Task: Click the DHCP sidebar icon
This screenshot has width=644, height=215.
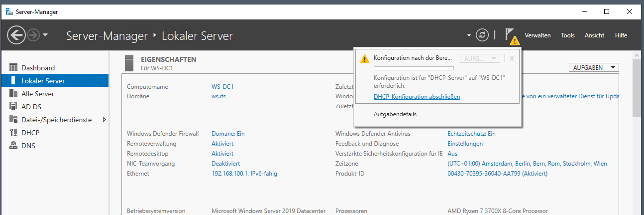Action: (x=13, y=132)
